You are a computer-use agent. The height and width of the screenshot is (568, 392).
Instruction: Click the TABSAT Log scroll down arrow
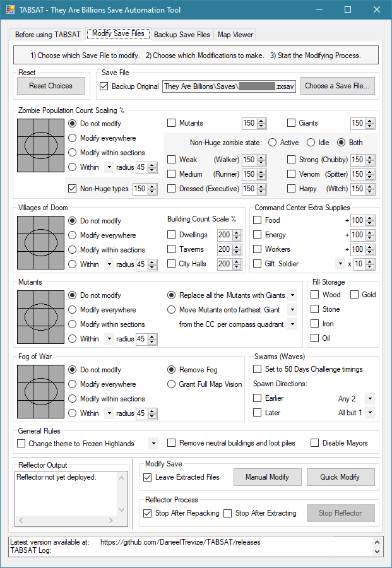pos(377,552)
